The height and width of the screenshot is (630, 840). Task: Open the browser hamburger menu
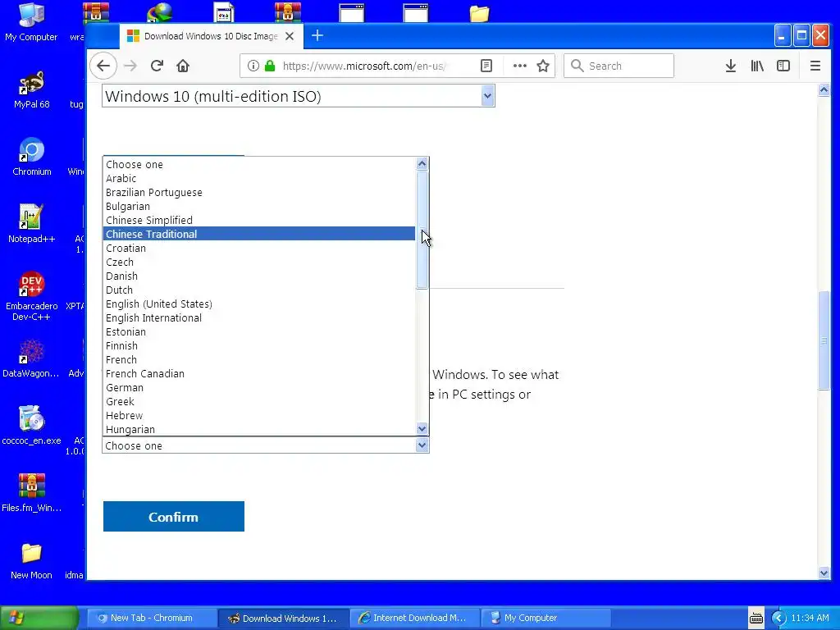(815, 66)
